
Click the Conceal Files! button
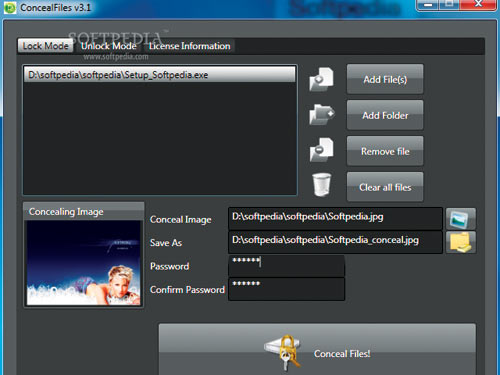tap(317, 349)
